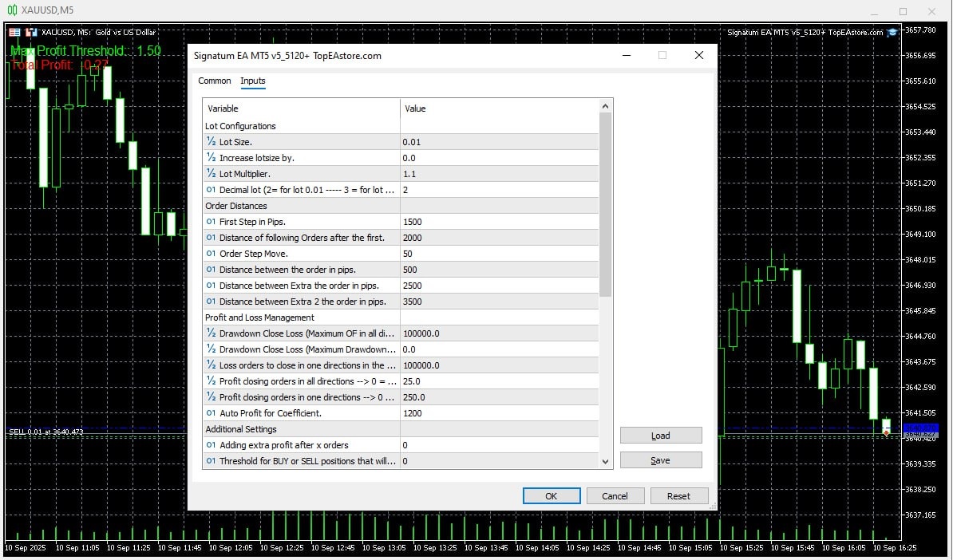Screen dimensions: 953x560
Task: Click icon beside Adding extra profit after x orders
Action: 211,444
